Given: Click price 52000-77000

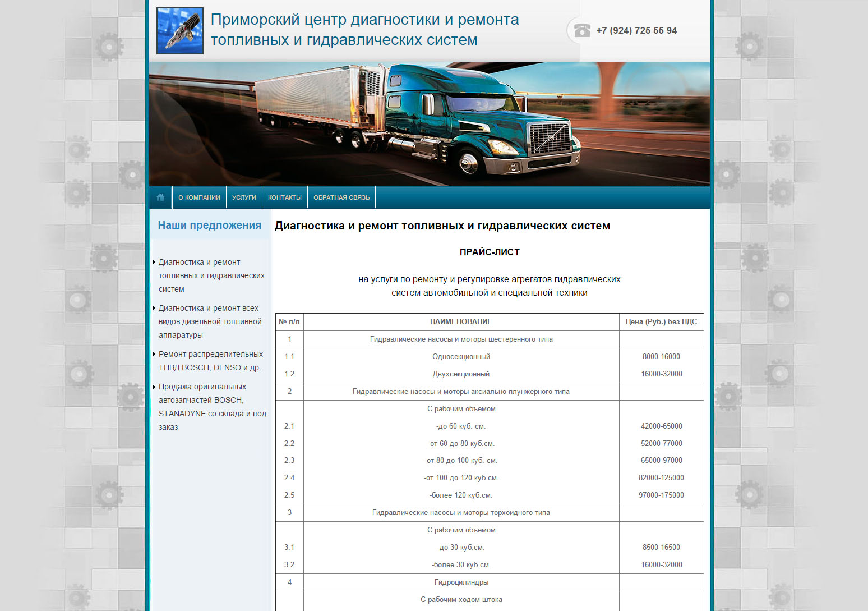Looking at the screenshot, I should point(662,443).
